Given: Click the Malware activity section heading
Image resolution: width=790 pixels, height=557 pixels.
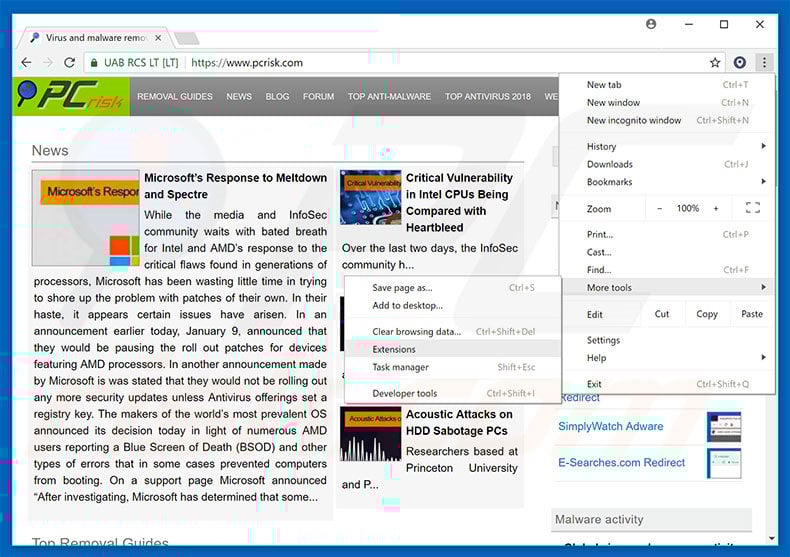Looking at the screenshot, I should pyautogui.click(x=599, y=519).
